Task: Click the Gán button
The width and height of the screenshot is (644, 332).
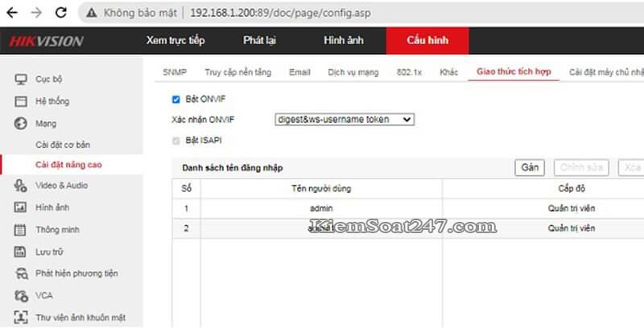Action: (x=530, y=167)
